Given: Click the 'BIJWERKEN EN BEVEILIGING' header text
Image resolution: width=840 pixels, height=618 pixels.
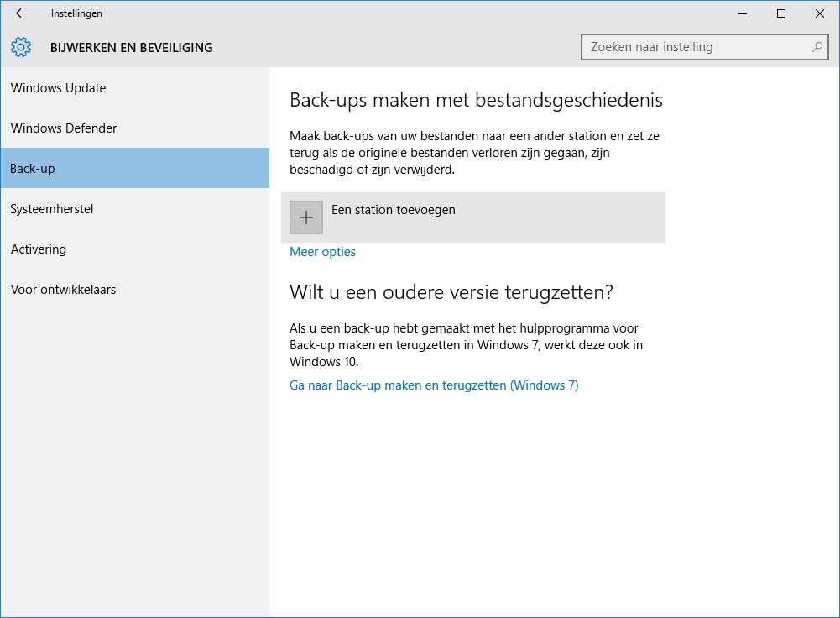Looking at the screenshot, I should pyautogui.click(x=132, y=48).
